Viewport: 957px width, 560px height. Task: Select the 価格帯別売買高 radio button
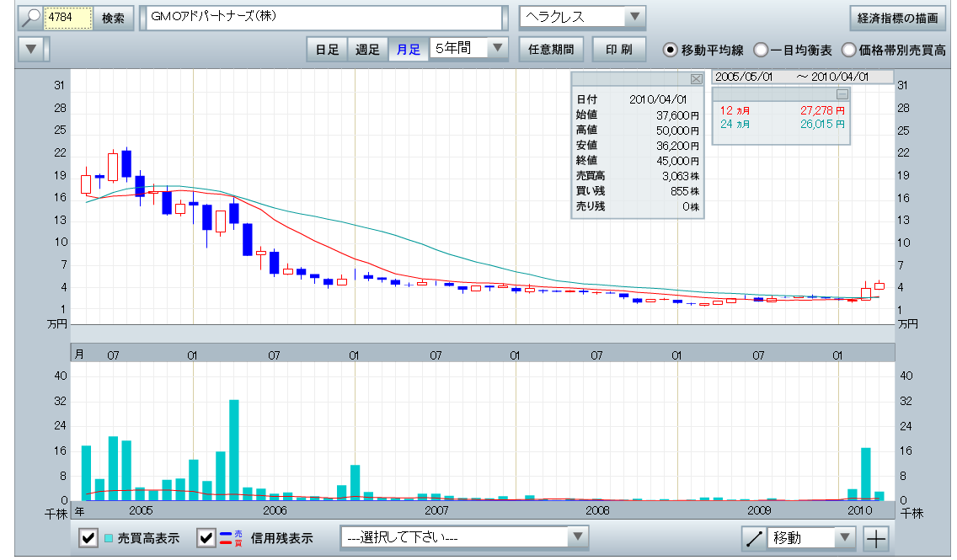tap(848, 50)
